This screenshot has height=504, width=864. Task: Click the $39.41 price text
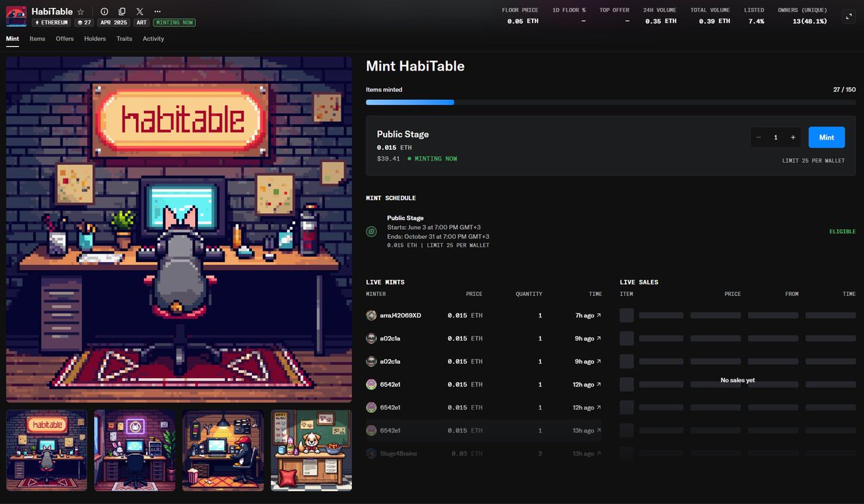click(x=388, y=158)
